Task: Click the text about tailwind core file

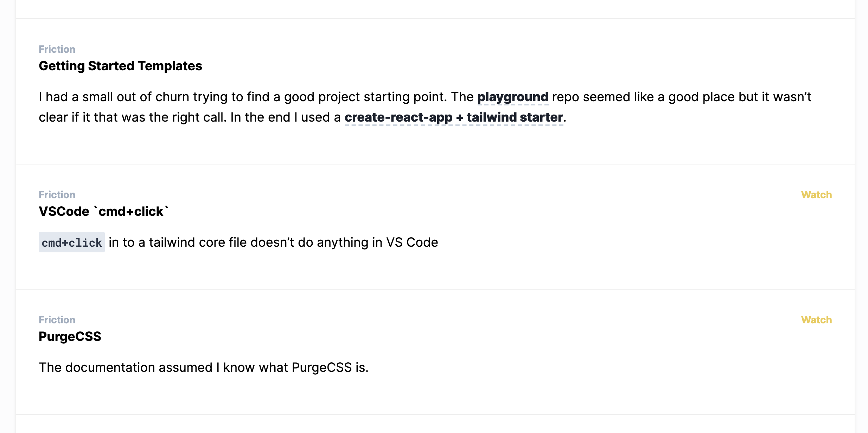Action: 273,243
